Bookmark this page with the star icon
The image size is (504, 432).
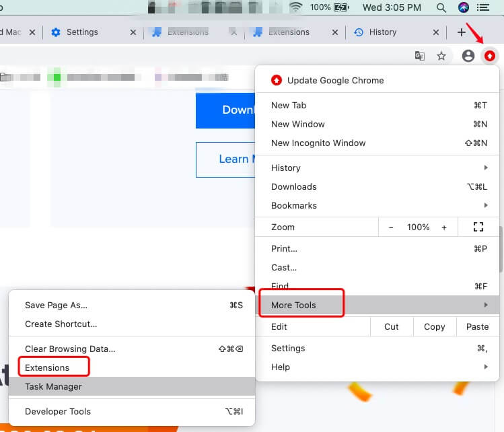coord(441,56)
